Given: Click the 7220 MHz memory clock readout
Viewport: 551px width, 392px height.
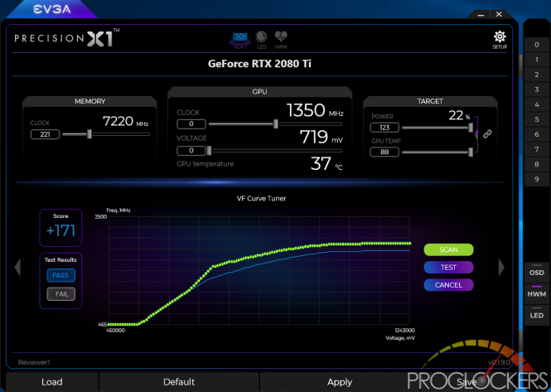Looking at the screenshot, I should click(x=125, y=122).
